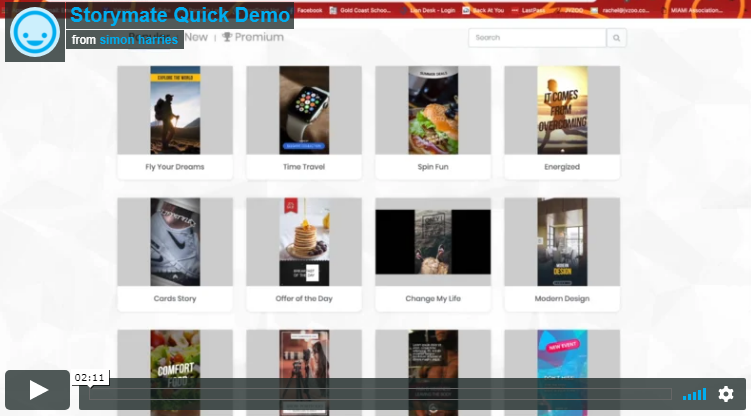This screenshot has width=751, height=416.
Task: Select the Modern Design label
Action: point(562,298)
